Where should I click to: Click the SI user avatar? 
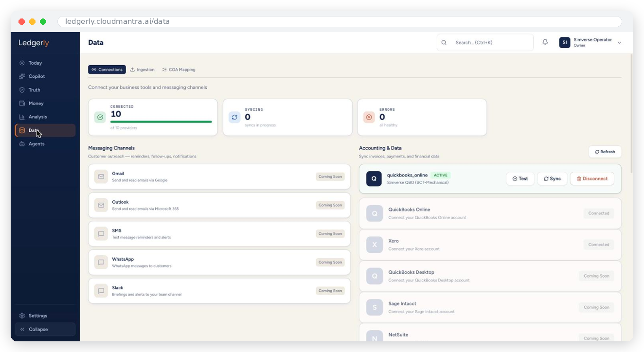click(565, 42)
